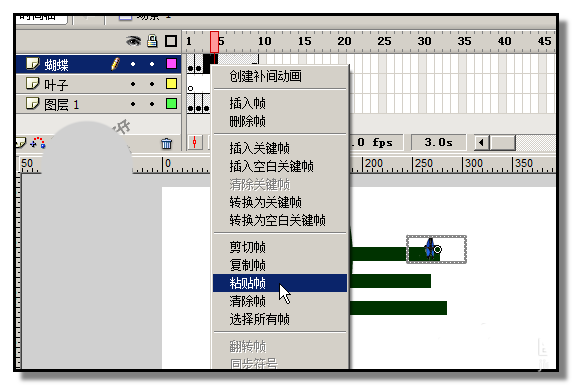The height and width of the screenshot is (385, 572).
Task: Click the eye show/hide all layers icon
Action: point(134,41)
